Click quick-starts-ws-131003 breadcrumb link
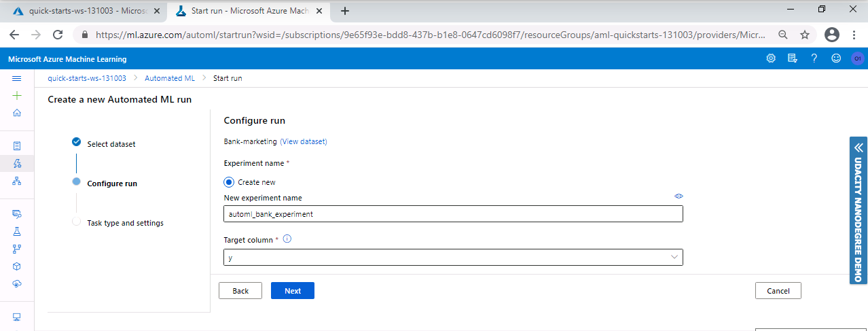 click(87, 78)
